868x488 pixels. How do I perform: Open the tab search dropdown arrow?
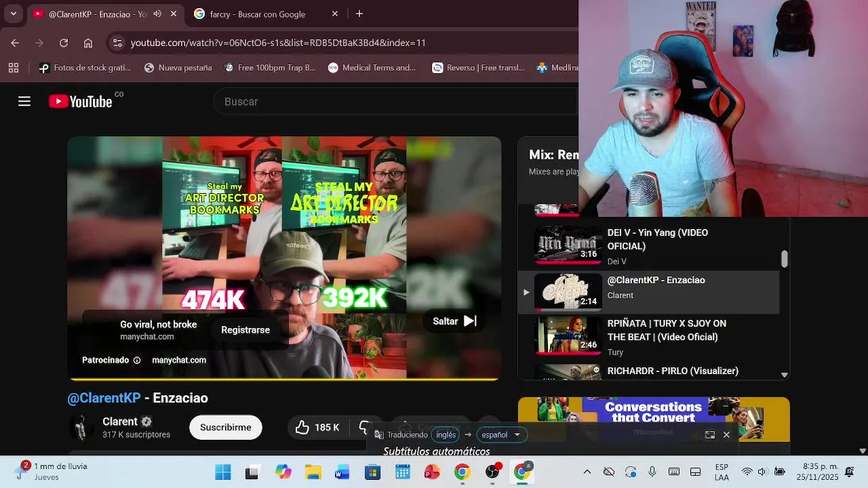[14, 14]
